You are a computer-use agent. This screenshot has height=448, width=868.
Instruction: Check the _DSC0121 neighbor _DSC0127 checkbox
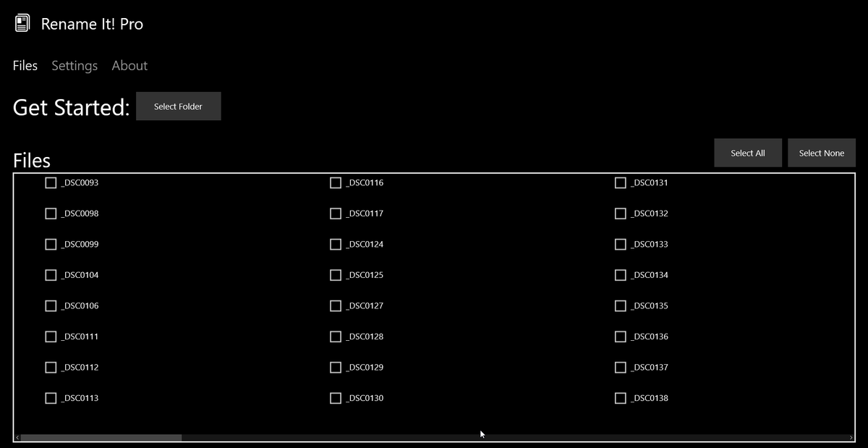(335, 305)
